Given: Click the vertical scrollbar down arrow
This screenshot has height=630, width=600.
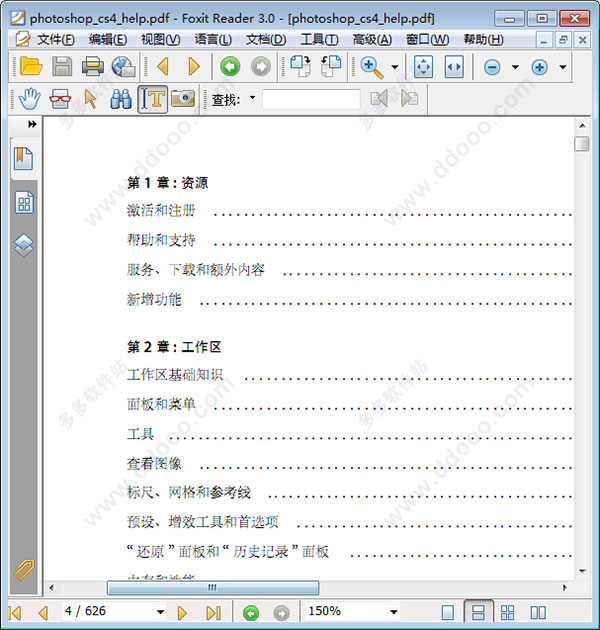Looking at the screenshot, I should pos(582,571).
